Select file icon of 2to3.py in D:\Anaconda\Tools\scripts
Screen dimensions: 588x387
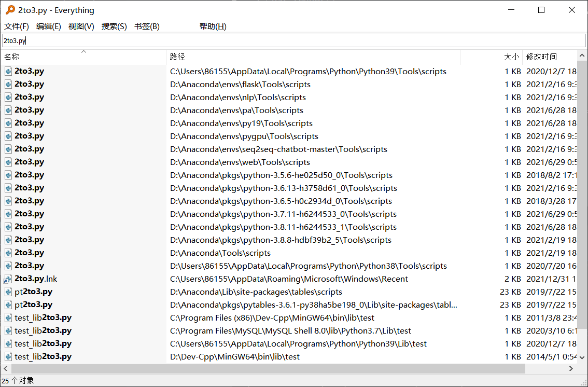(8, 253)
